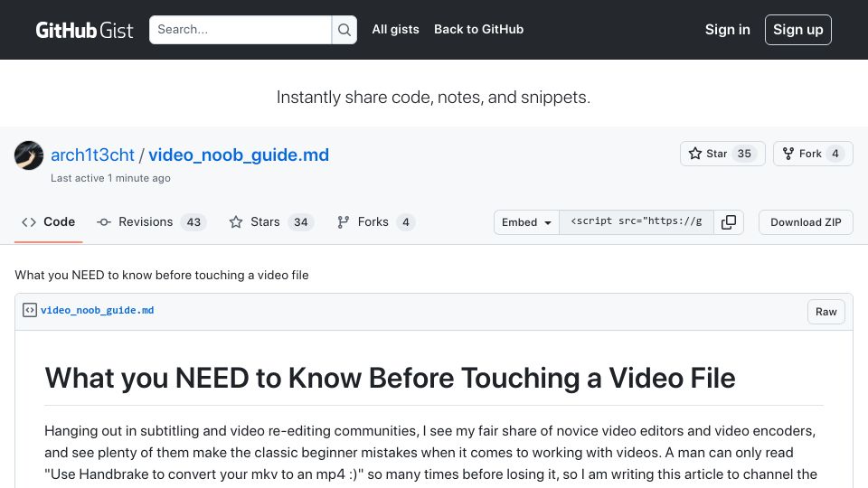Copy the embed script to clipboard
Screen dimensions: 868x488
[729, 222]
